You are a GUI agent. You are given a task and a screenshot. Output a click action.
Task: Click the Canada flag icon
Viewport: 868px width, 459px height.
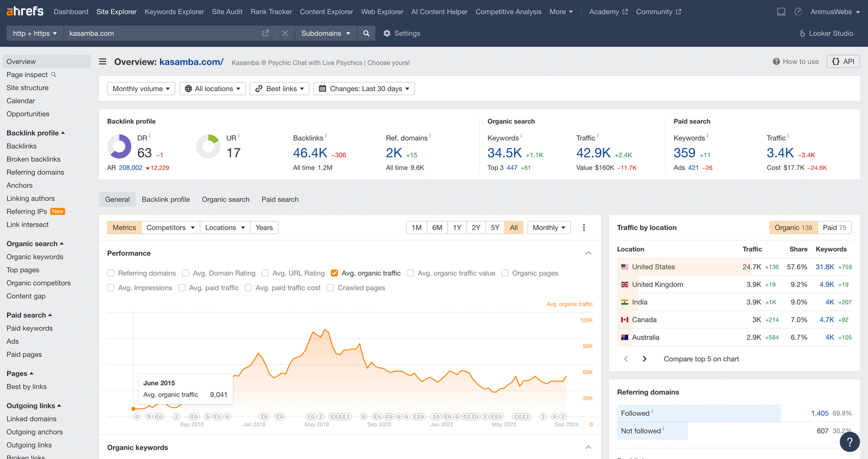(625, 320)
